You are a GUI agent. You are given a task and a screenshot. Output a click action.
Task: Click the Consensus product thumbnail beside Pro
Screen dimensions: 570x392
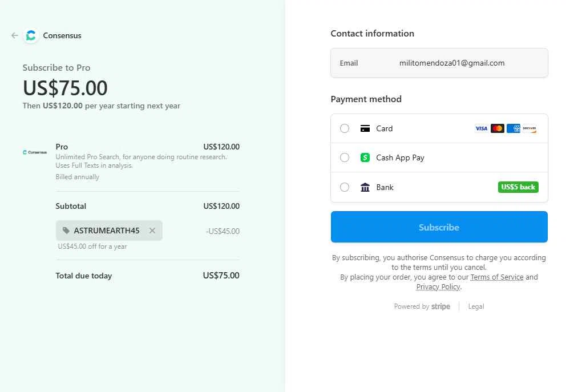click(35, 152)
